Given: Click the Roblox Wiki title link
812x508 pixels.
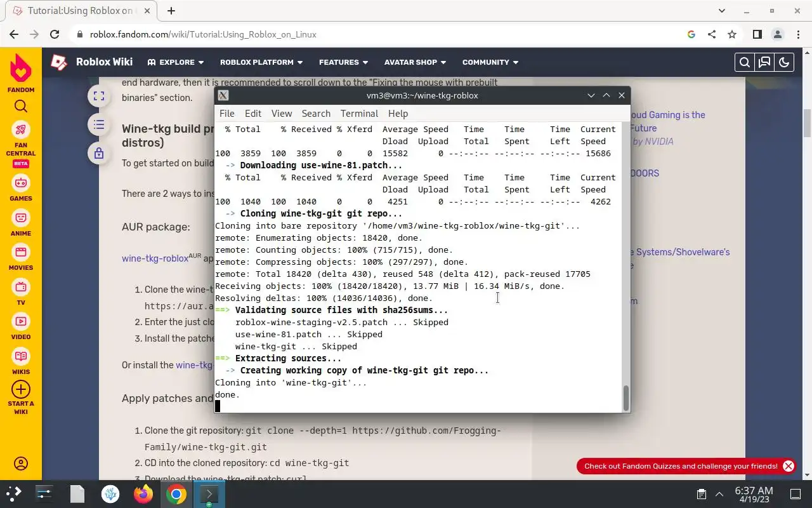Looking at the screenshot, I should 104,62.
